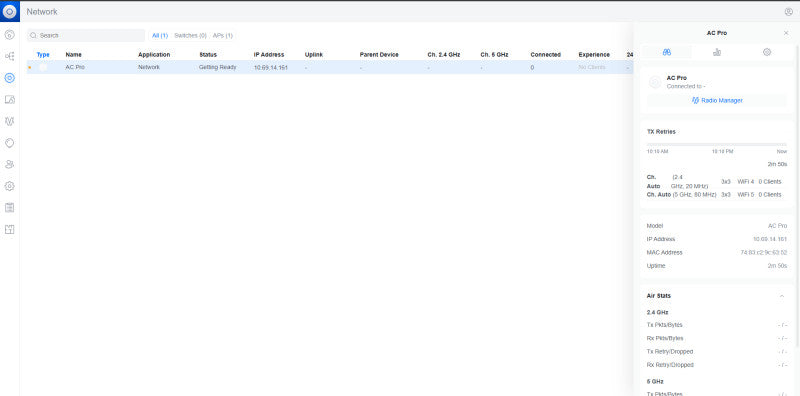Open the Dashboard icon in the left sidebar
The height and width of the screenshot is (396, 800).
(9, 35)
